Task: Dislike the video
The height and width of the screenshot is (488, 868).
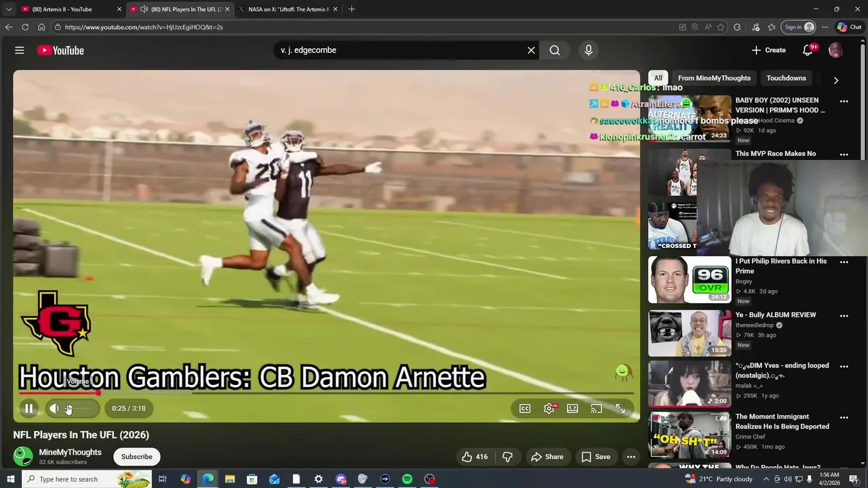Action: point(507,457)
